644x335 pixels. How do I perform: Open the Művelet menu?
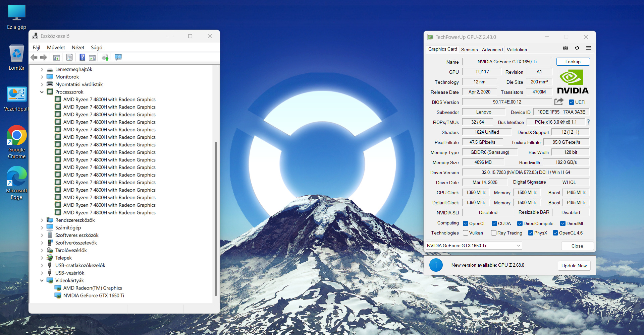(56, 48)
